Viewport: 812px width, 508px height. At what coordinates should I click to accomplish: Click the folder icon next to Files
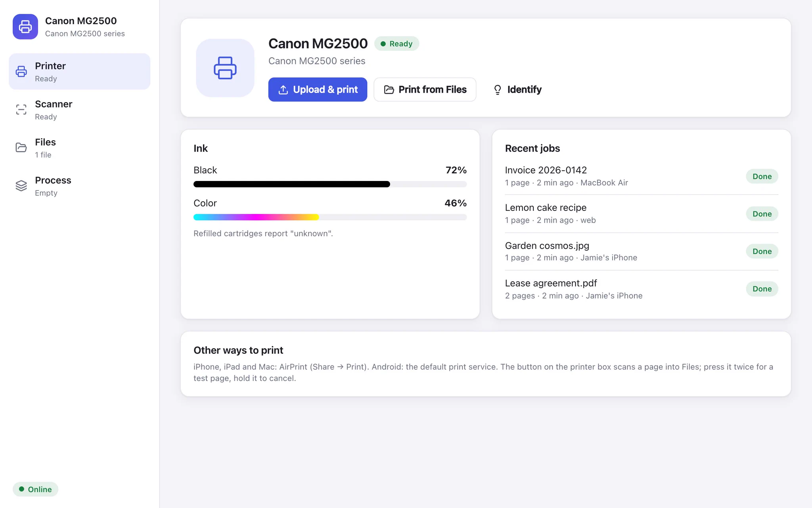[21, 148]
